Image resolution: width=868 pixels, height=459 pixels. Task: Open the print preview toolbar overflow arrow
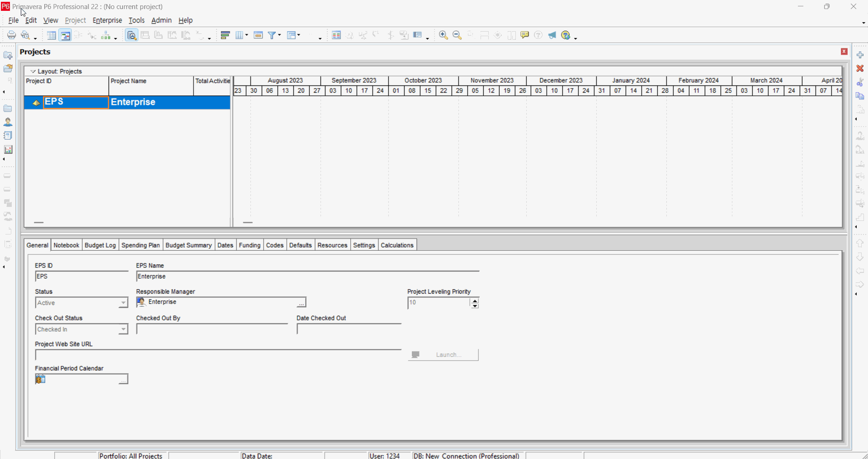click(35, 38)
